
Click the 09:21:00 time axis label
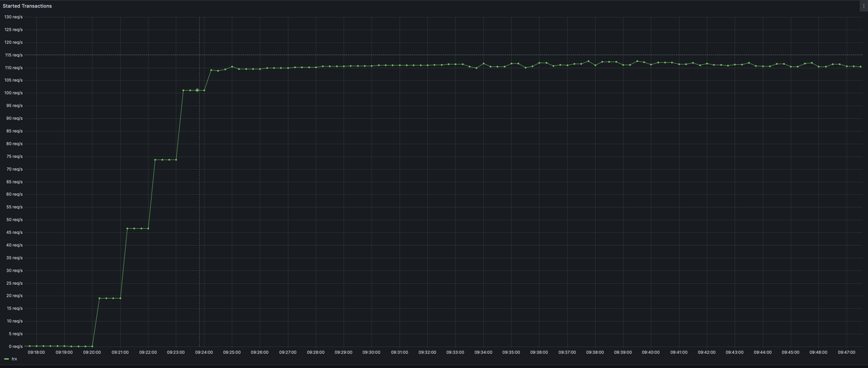click(120, 352)
